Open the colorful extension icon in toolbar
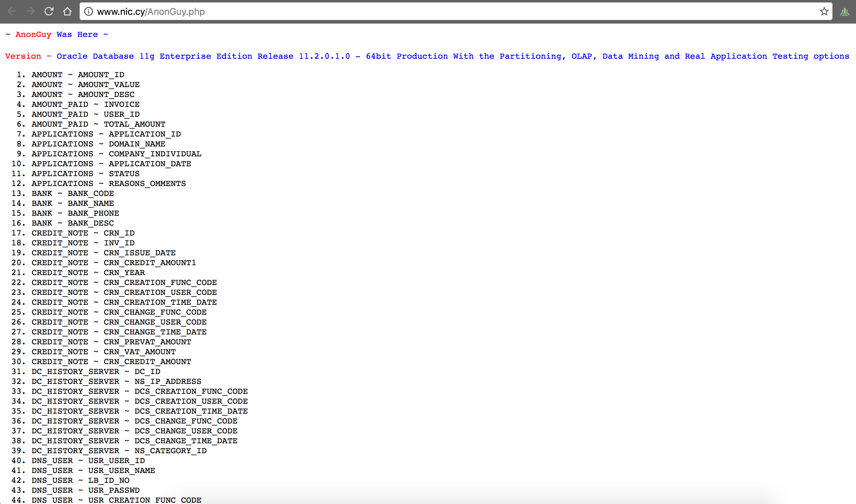Screen dimensions: 856x504 pyautogui.click(x=844, y=12)
